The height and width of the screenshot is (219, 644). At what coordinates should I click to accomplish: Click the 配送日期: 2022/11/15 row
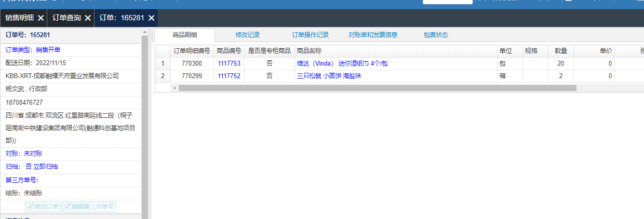[71, 63]
